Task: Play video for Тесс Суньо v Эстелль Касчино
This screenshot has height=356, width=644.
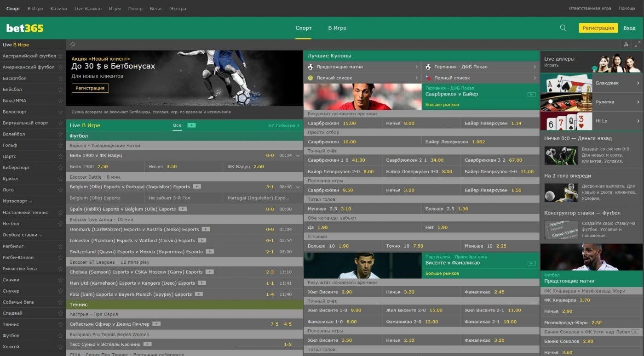Action: tap(147, 344)
